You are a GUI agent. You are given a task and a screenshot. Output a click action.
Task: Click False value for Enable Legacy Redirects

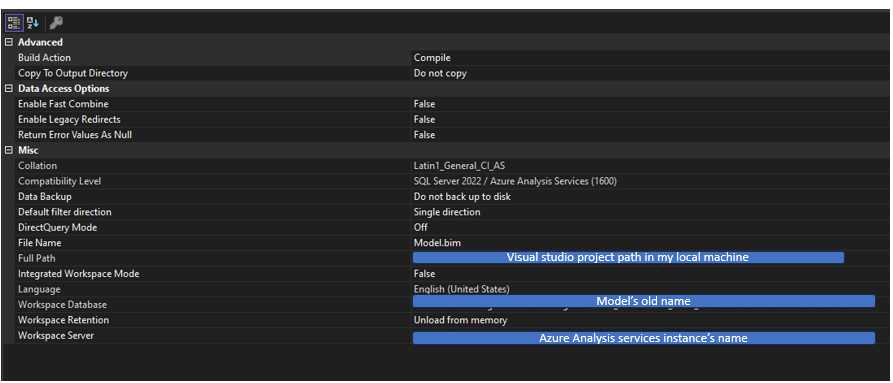pyautogui.click(x=424, y=120)
